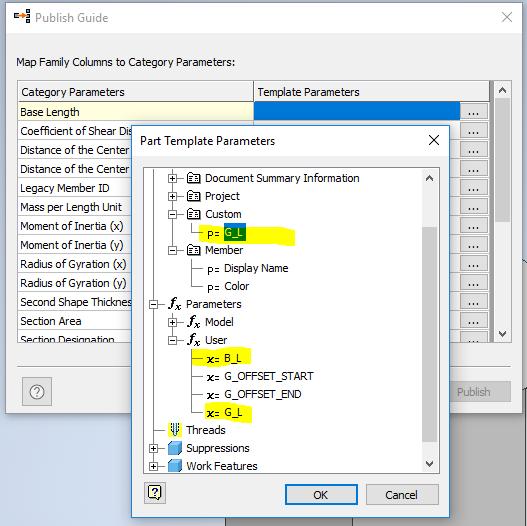Select Color property under Member

pos(237,286)
